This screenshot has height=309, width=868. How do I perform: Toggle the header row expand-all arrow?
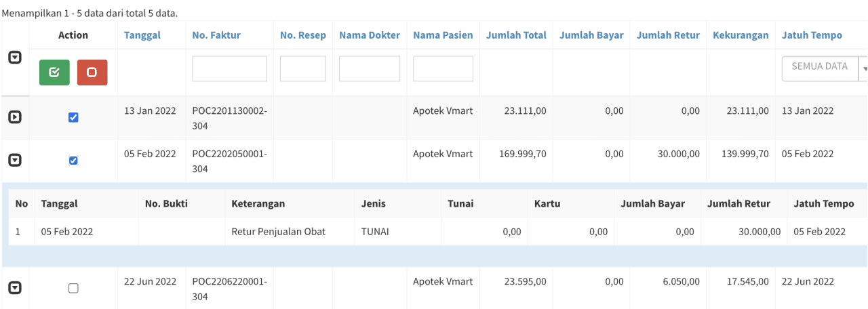[14, 58]
